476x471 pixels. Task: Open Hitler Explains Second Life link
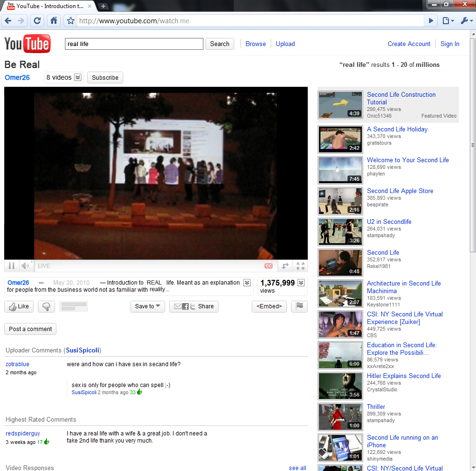pyautogui.click(x=404, y=376)
